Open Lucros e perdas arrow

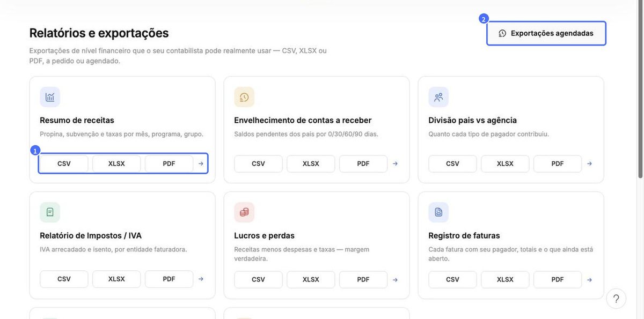coord(395,279)
